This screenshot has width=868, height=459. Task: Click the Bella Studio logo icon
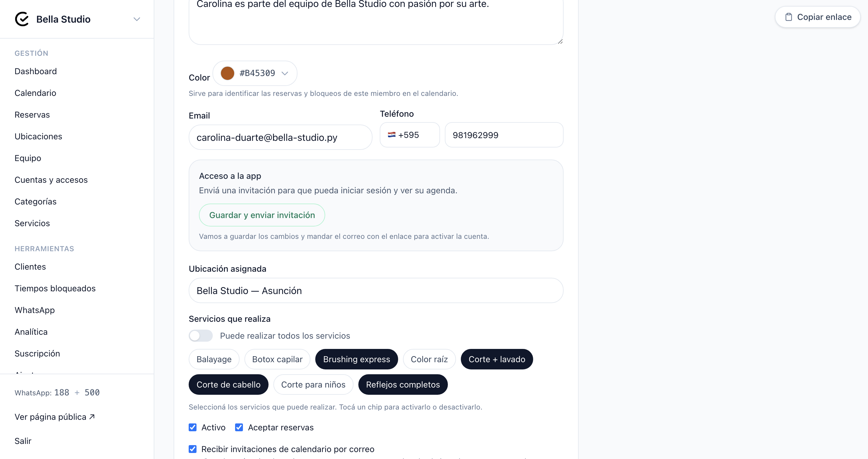[x=22, y=19]
